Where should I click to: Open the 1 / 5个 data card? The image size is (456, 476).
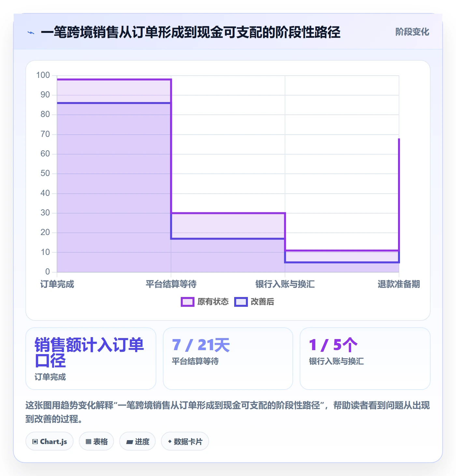coord(365,359)
